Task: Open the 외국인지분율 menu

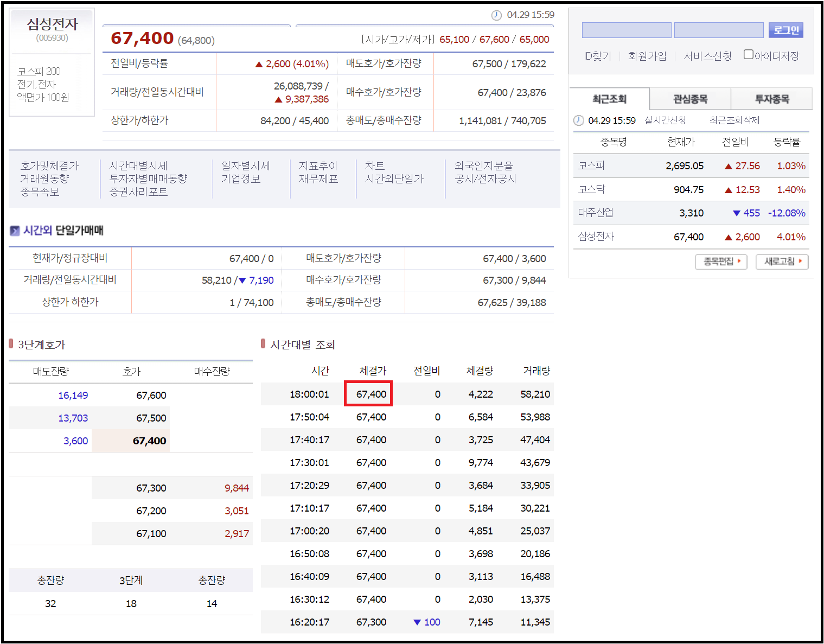Action: coord(483,166)
